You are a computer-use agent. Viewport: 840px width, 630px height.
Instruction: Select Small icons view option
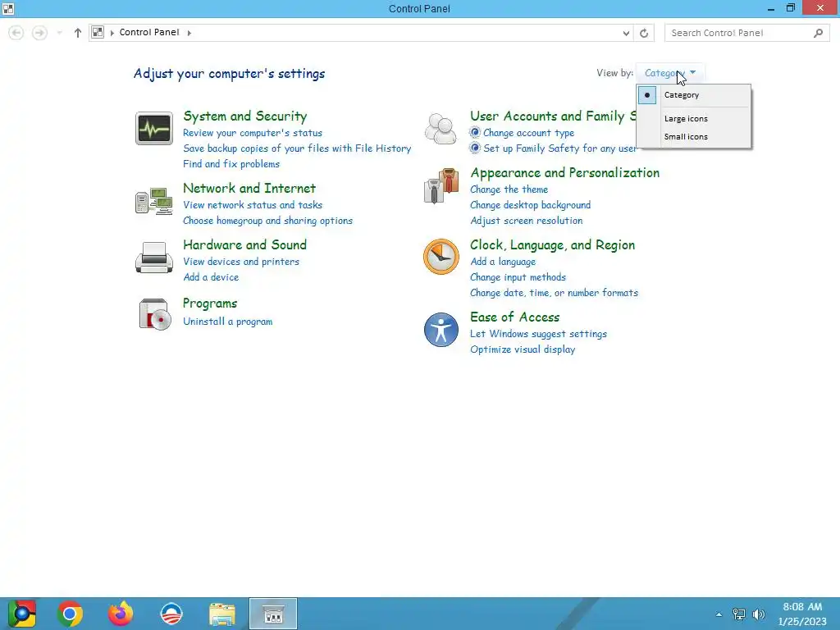[x=694, y=137]
